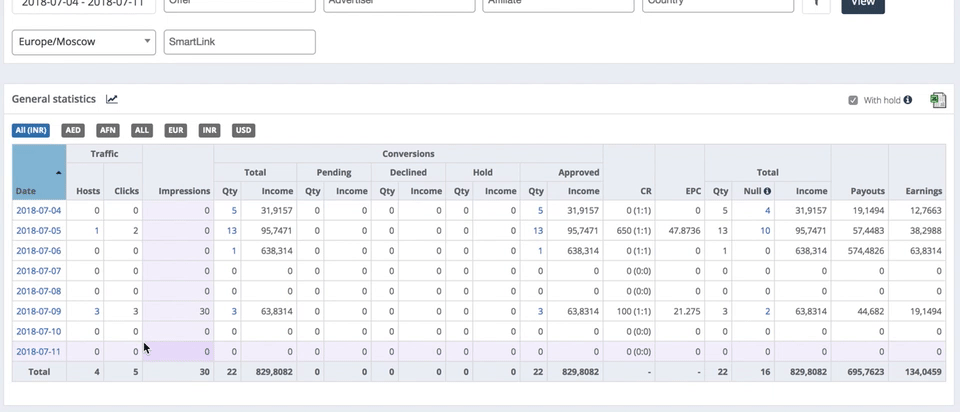960x412 pixels.
Task: Click Hosts value 1 in 2018-07-05 row
Action: [97, 231]
